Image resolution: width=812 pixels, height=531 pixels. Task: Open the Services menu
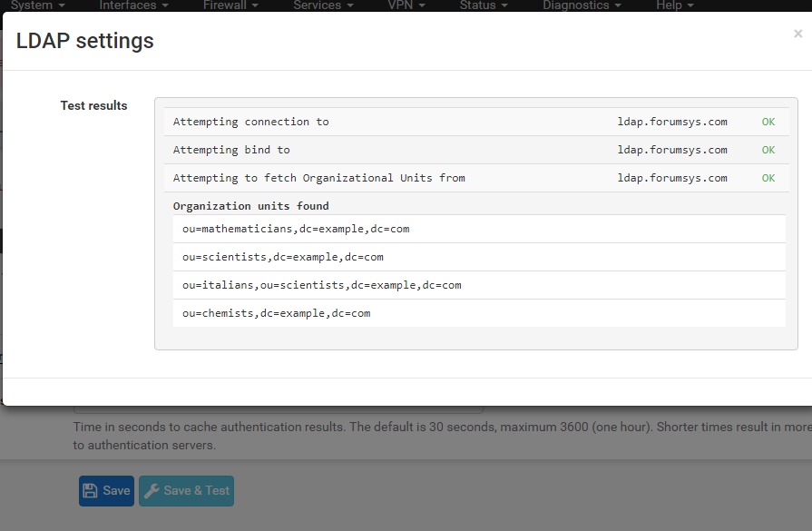click(x=322, y=5)
